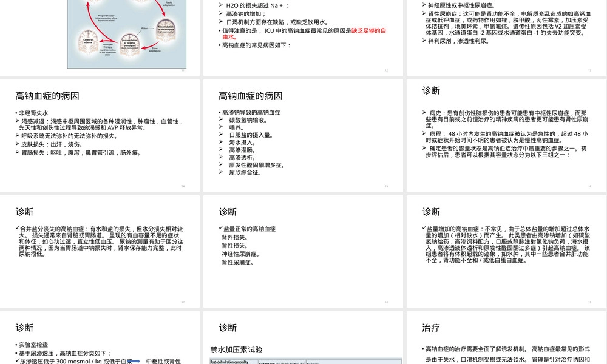The width and height of the screenshot is (607, 364).
Task: Click the 诊断 title above 禁水加压素试验
Action: [228, 328]
